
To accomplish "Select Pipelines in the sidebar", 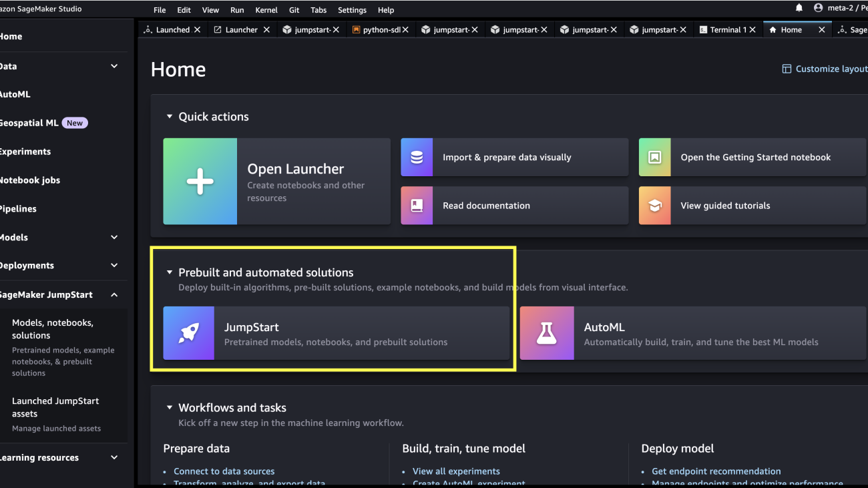I will (18, 209).
